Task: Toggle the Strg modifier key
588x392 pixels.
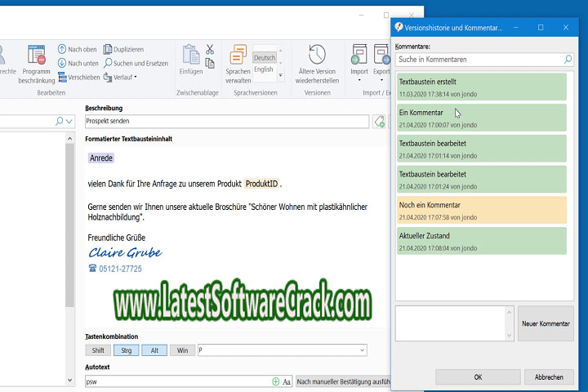Action: point(127,350)
